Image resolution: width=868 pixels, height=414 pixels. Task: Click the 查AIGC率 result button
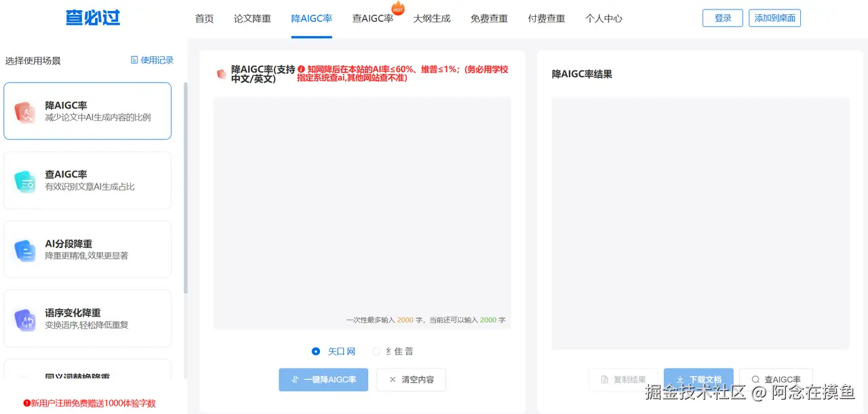tap(776, 380)
